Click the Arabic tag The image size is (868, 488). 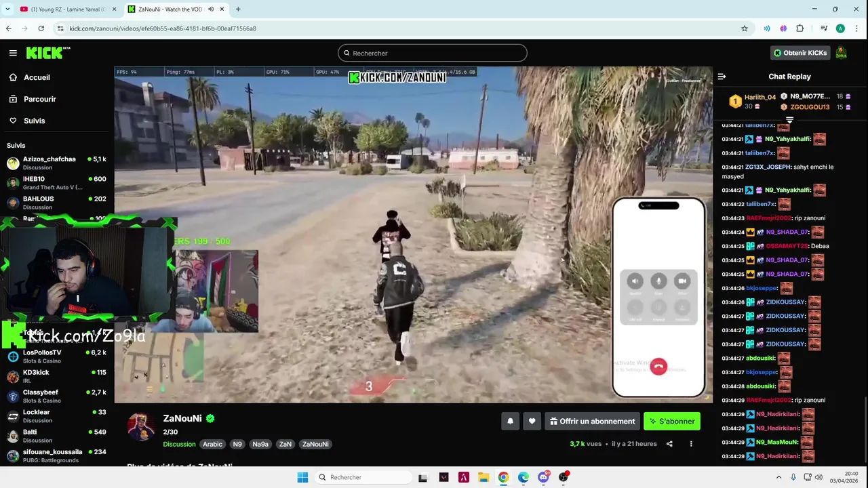point(212,444)
